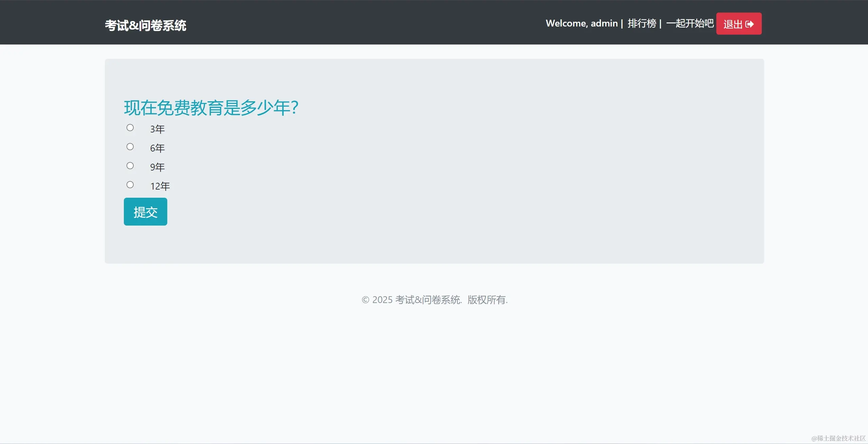Click the logout arrow icon
This screenshot has width=868, height=444.
click(x=750, y=24)
